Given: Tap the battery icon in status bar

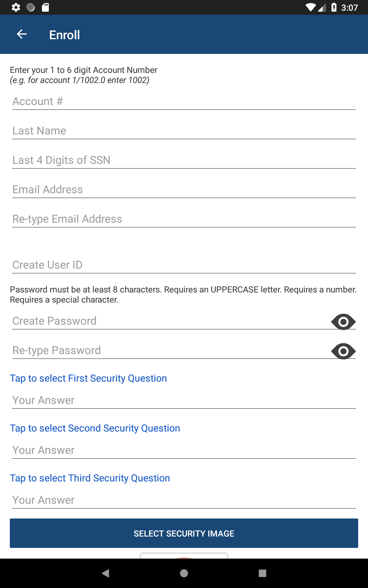Looking at the screenshot, I should [x=334, y=7].
